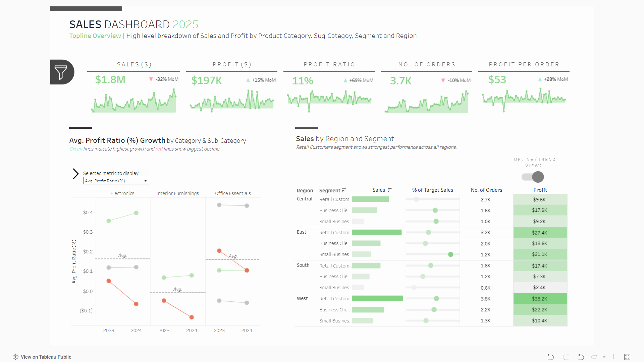Image resolution: width=644 pixels, height=362 pixels.
Task: Select the PROFIT RATIO KPI header
Action: coord(329,64)
